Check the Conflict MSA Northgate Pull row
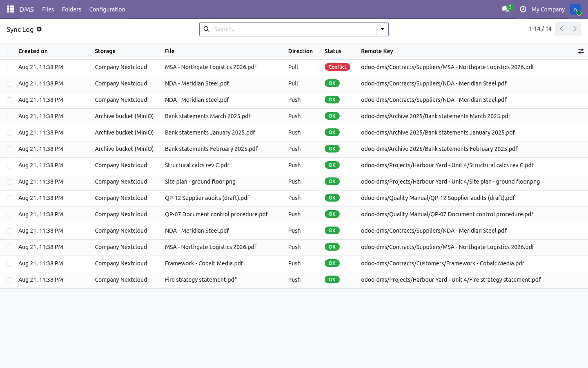The width and height of the screenshot is (588, 368). click(9, 67)
